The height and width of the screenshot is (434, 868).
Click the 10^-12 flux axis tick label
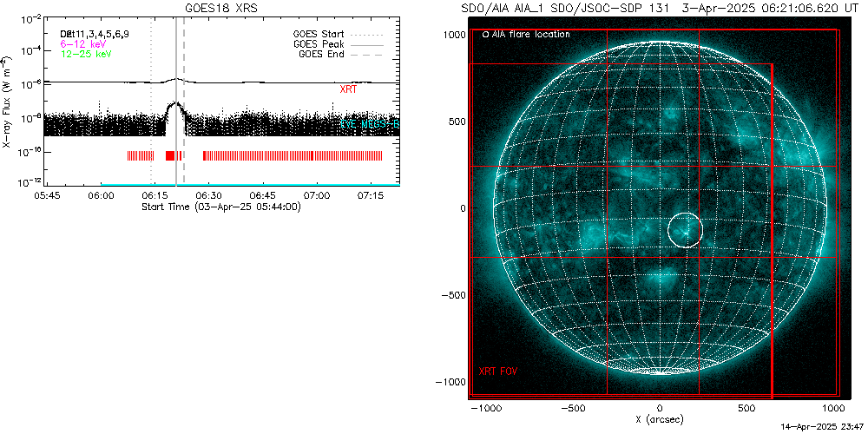point(30,182)
